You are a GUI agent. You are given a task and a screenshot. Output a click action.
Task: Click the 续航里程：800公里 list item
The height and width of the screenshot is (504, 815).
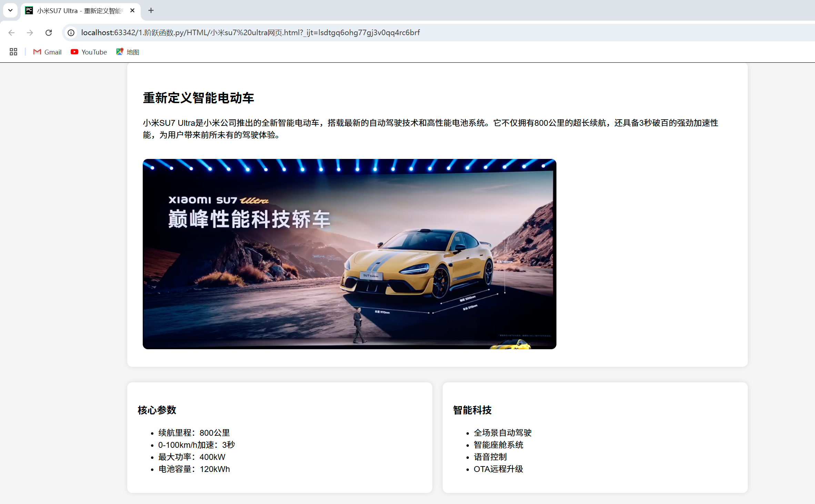pos(194,433)
